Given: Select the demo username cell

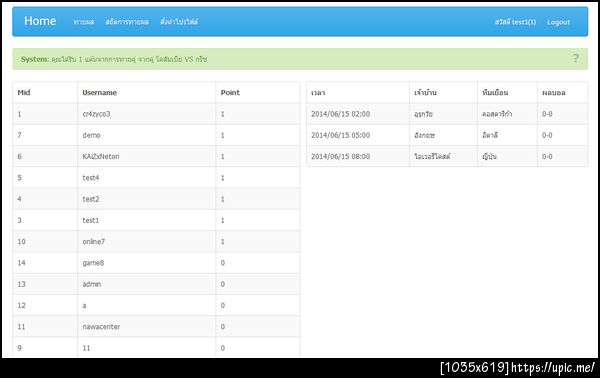Looking at the screenshot, I should pyautogui.click(x=91, y=135).
